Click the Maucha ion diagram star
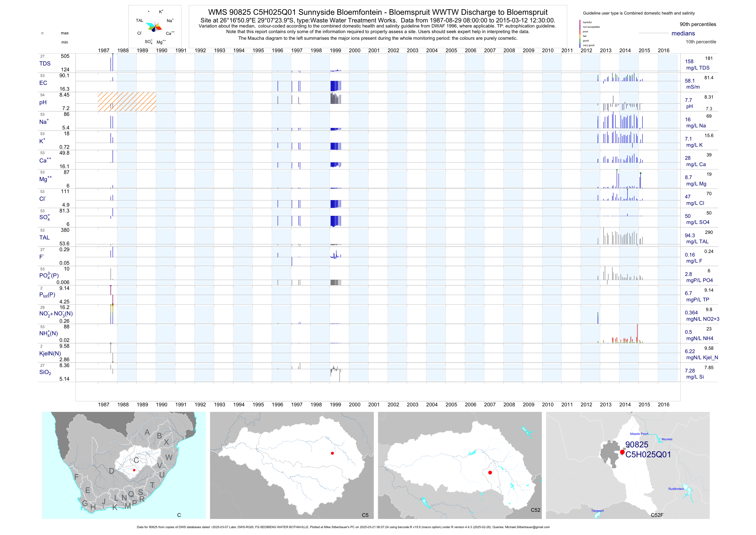Screen dimensions: 756x535 [x=154, y=27]
